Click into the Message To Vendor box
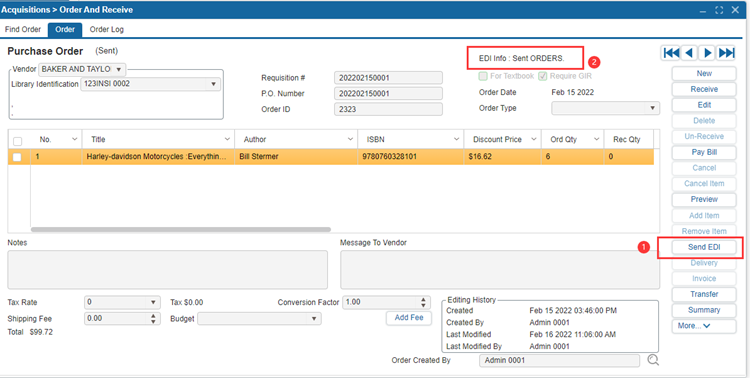The width and height of the screenshot is (750, 378). tap(499, 269)
